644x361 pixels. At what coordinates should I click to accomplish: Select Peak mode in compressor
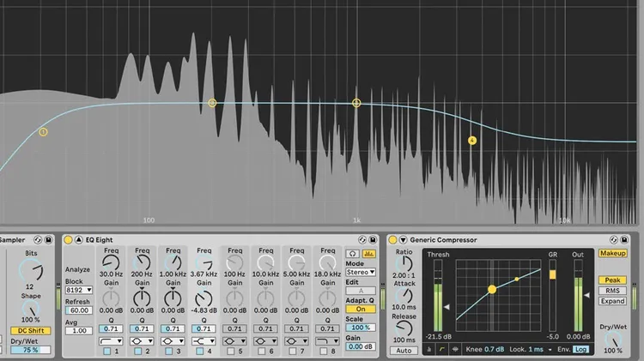pyautogui.click(x=612, y=280)
